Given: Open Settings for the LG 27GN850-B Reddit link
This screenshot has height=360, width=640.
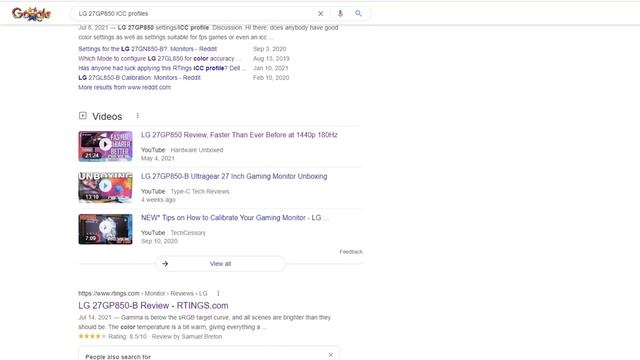Looking at the screenshot, I should point(147,49).
